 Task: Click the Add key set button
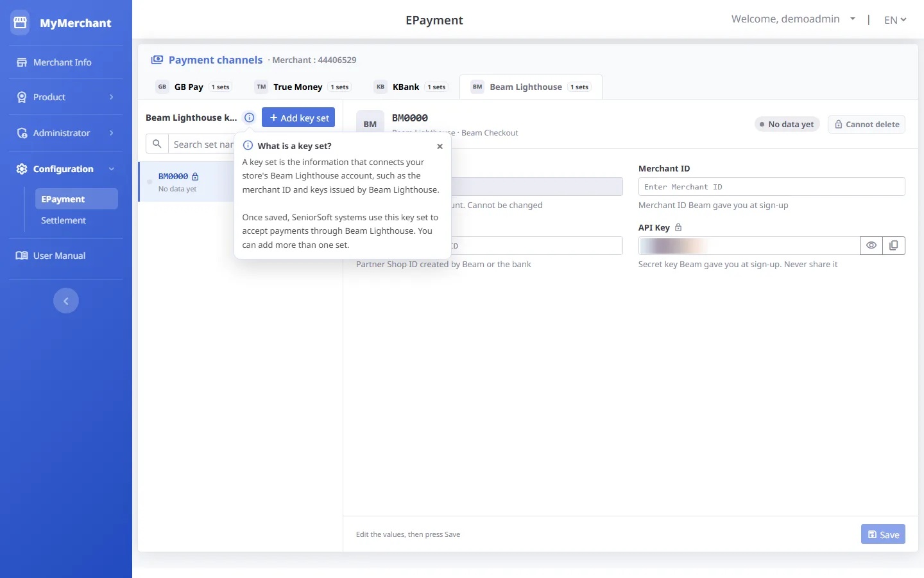coord(298,118)
